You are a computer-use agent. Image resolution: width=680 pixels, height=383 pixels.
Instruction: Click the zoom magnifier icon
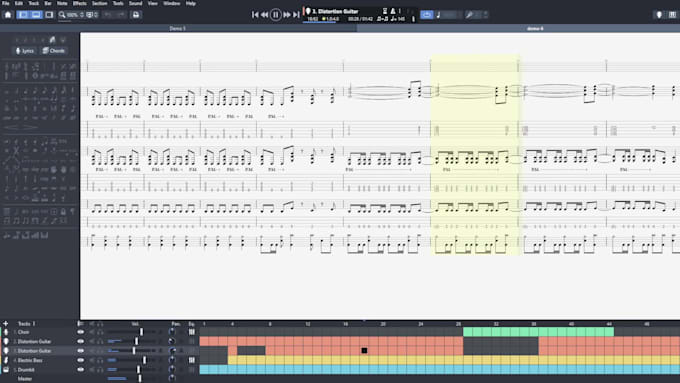pos(62,15)
